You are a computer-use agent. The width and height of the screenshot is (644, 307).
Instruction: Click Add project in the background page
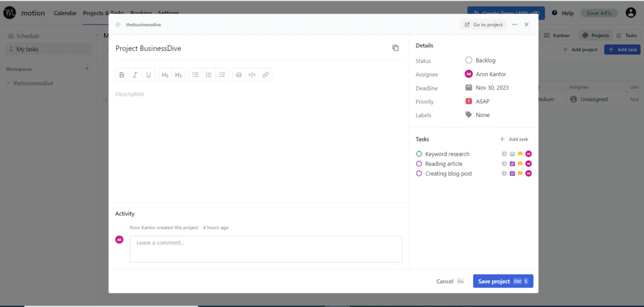pyautogui.click(x=580, y=49)
